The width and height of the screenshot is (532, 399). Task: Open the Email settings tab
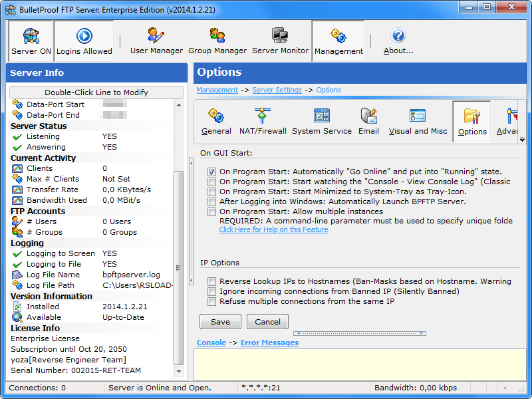368,122
